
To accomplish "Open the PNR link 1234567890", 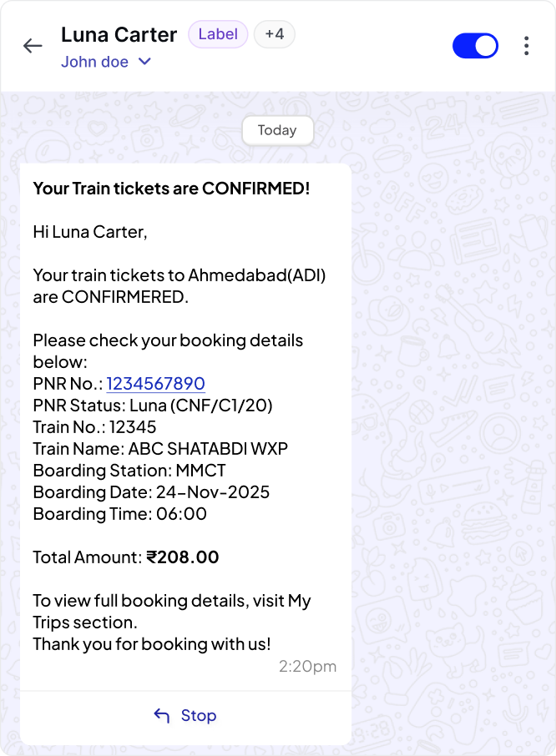I will point(156,383).
